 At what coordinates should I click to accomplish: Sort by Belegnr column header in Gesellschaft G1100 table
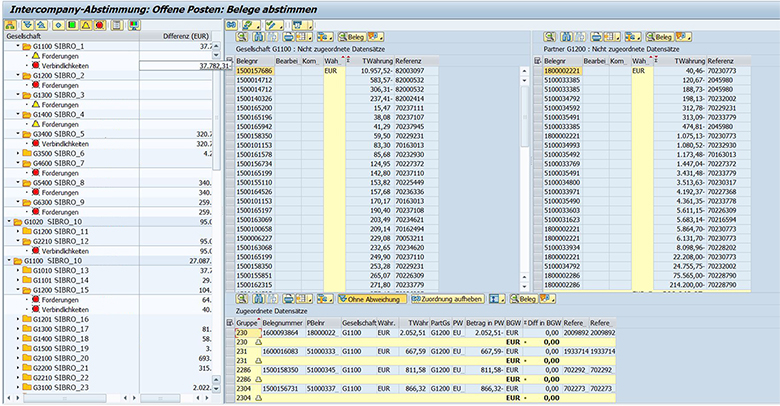tap(255, 61)
